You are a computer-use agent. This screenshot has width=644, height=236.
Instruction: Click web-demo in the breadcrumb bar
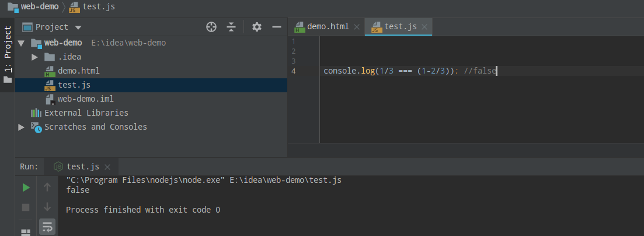[40, 6]
